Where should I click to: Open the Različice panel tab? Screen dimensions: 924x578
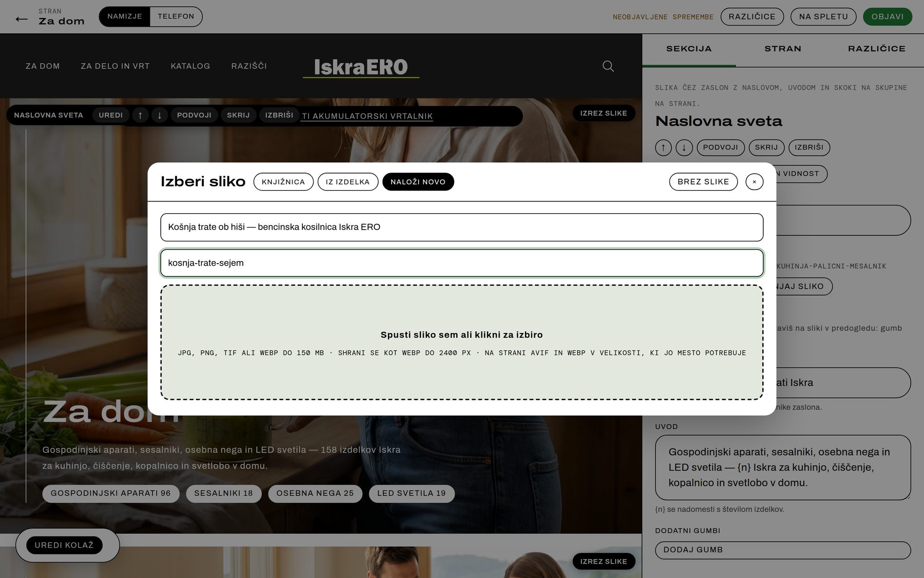pos(877,49)
